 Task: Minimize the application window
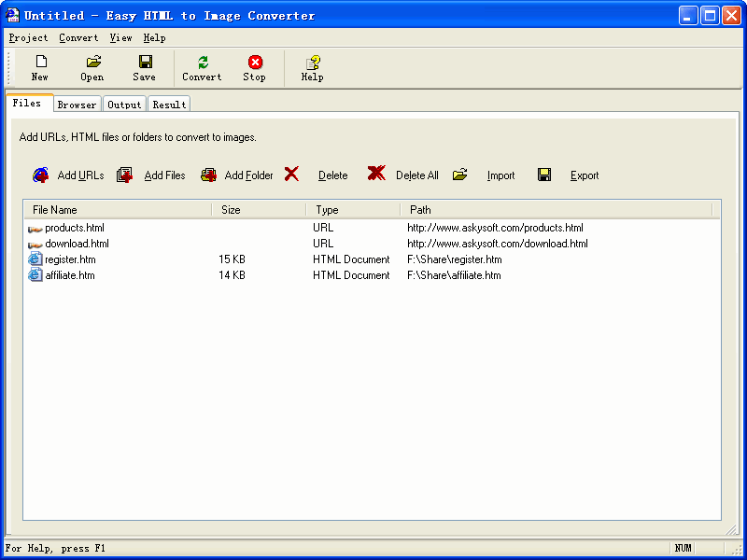coord(687,15)
